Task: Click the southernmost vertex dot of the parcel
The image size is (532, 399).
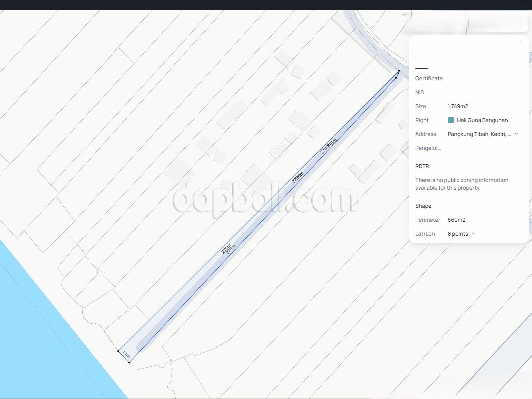Action: (x=129, y=362)
